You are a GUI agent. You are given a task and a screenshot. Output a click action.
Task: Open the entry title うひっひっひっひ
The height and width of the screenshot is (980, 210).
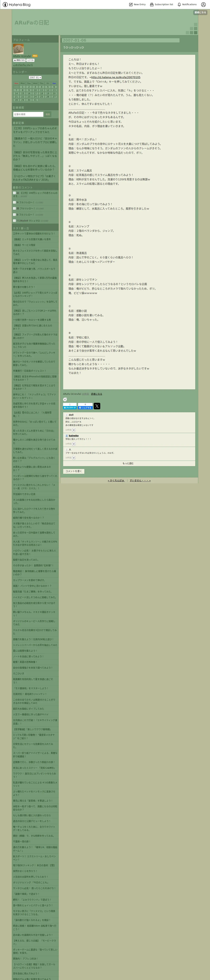point(74,48)
